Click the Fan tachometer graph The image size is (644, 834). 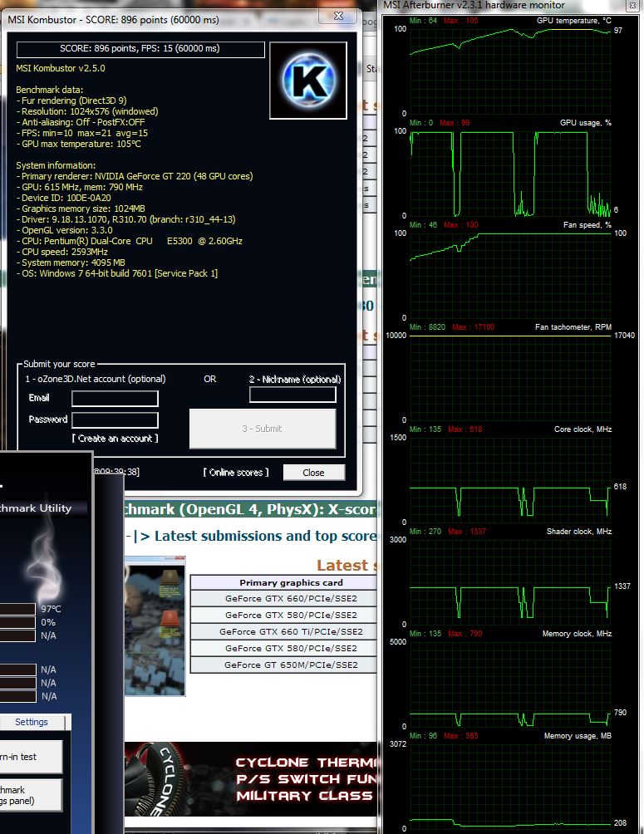[x=510, y=376]
